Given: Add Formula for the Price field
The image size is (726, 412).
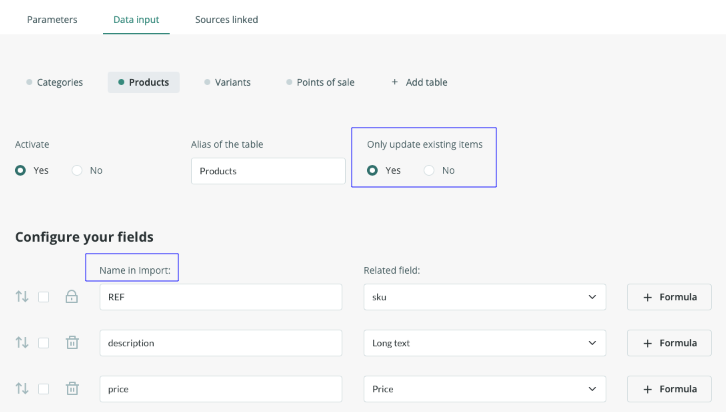Looking at the screenshot, I should pyautogui.click(x=669, y=389).
